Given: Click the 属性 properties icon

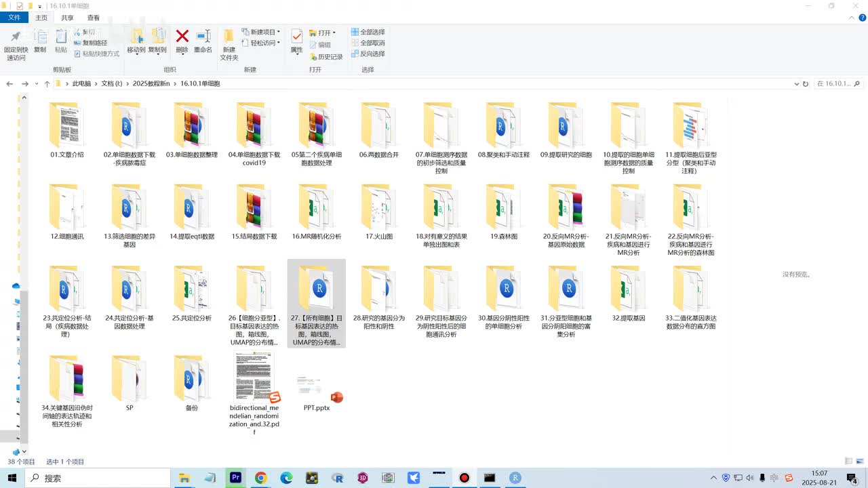Looking at the screenshot, I should click(297, 36).
